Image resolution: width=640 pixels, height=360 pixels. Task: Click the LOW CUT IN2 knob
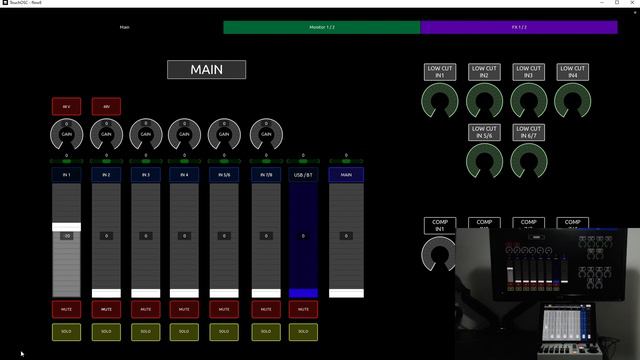tap(484, 101)
